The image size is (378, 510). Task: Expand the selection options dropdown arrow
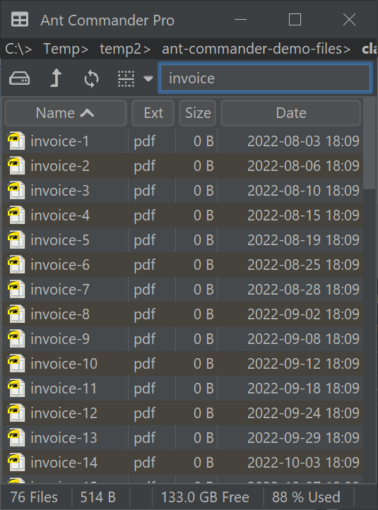(148, 79)
